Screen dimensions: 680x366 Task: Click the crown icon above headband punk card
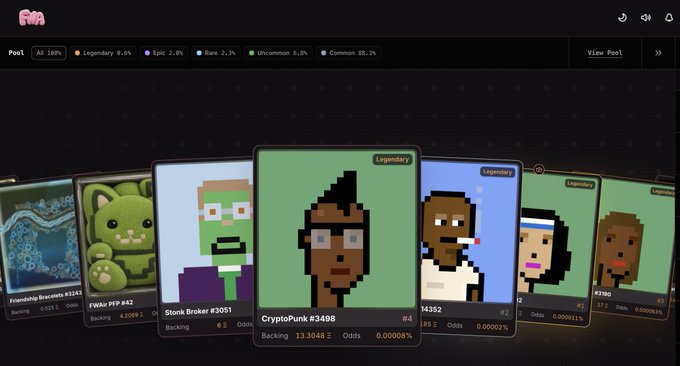pos(539,170)
